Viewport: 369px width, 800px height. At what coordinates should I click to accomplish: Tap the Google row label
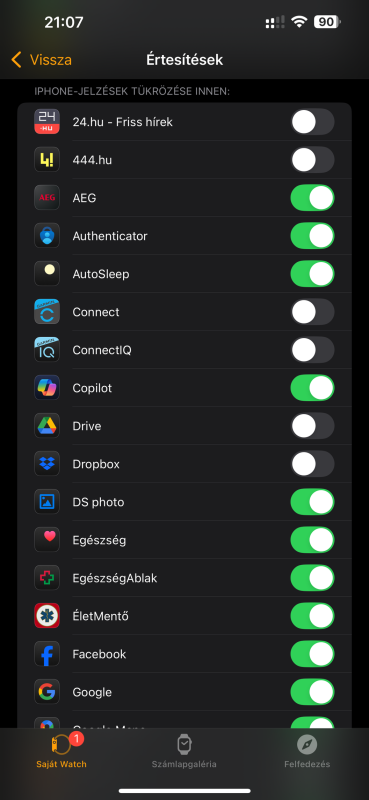[x=92, y=692]
